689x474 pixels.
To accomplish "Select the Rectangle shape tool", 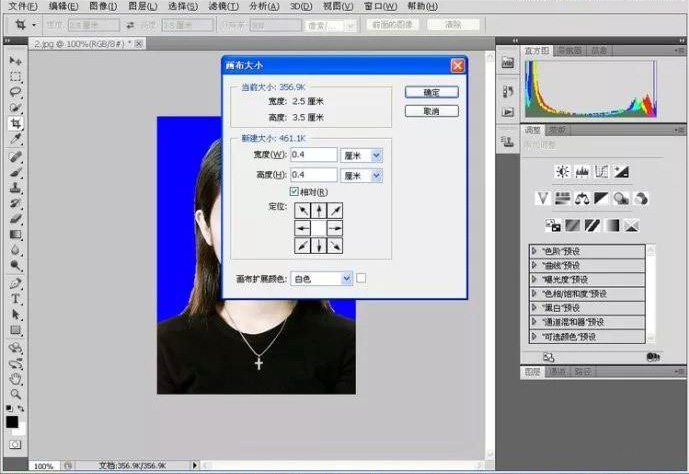I will [x=15, y=330].
